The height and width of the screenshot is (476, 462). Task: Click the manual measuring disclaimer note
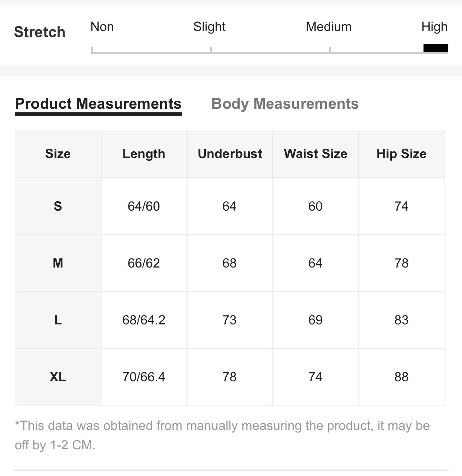pyautogui.click(x=222, y=435)
